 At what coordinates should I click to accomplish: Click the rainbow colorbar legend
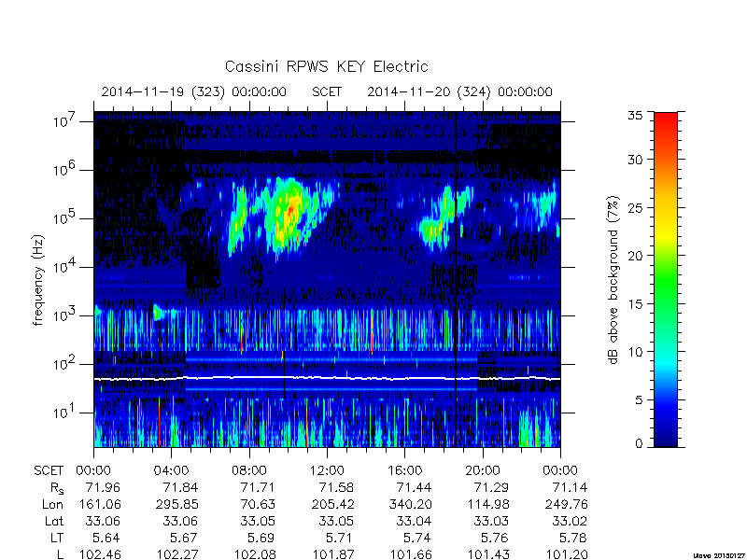[x=666, y=280]
